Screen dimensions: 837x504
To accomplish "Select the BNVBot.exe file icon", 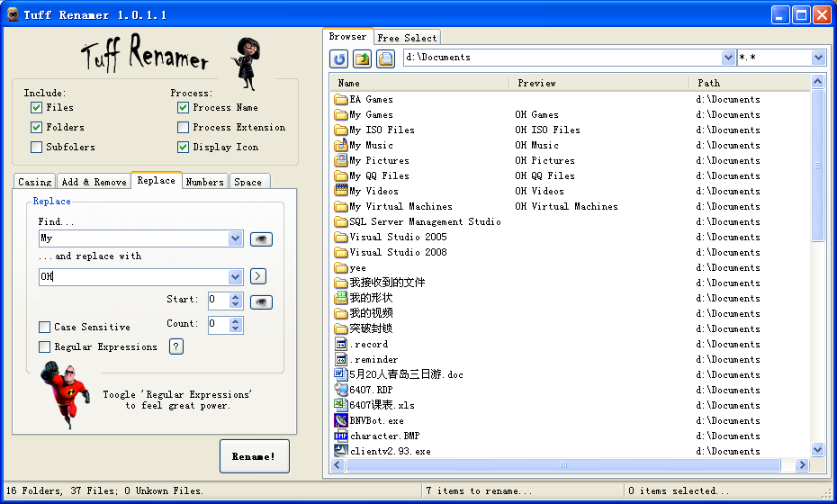I will pos(341,420).
